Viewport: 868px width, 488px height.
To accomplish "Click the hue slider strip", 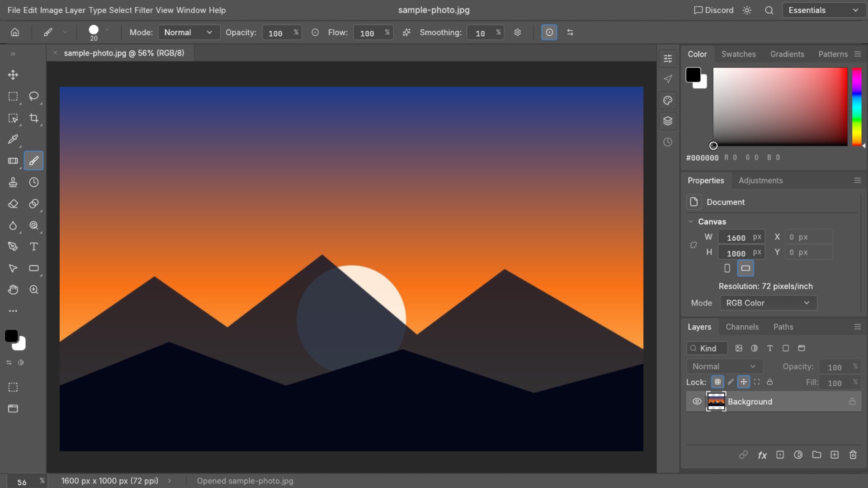I will [857, 107].
